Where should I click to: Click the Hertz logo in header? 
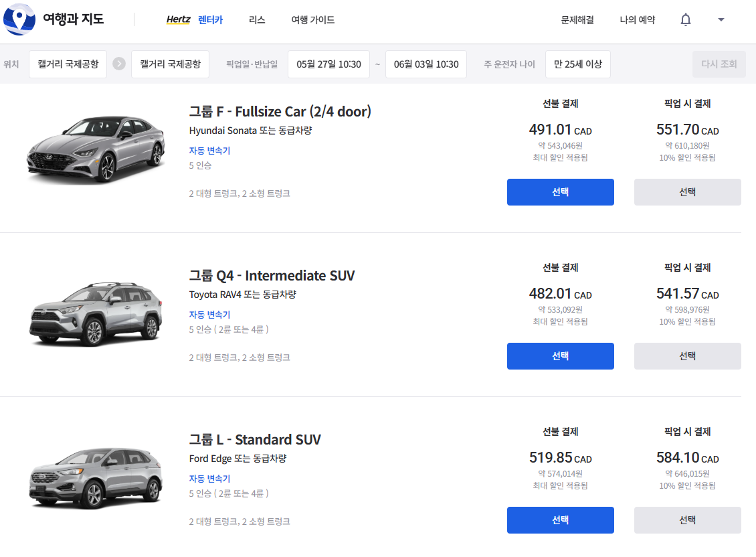click(x=179, y=20)
